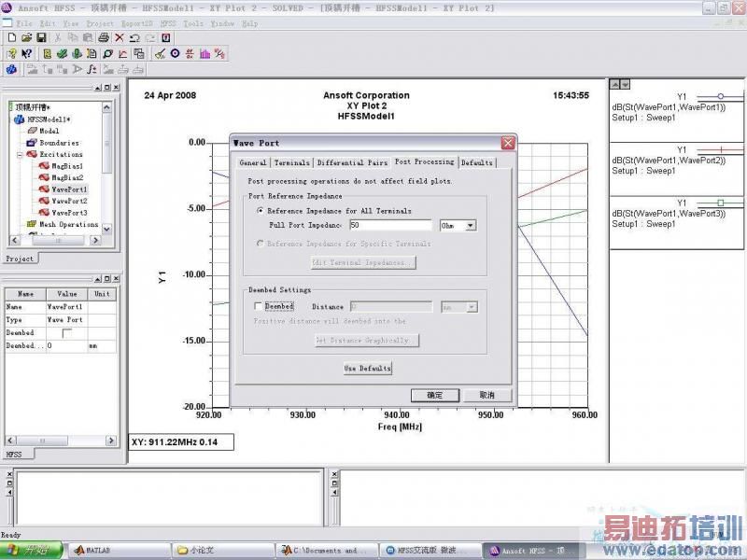Click the Save floppy disk icon
Viewport: 747px width, 560px height.
pyautogui.click(x=41, y=37)
